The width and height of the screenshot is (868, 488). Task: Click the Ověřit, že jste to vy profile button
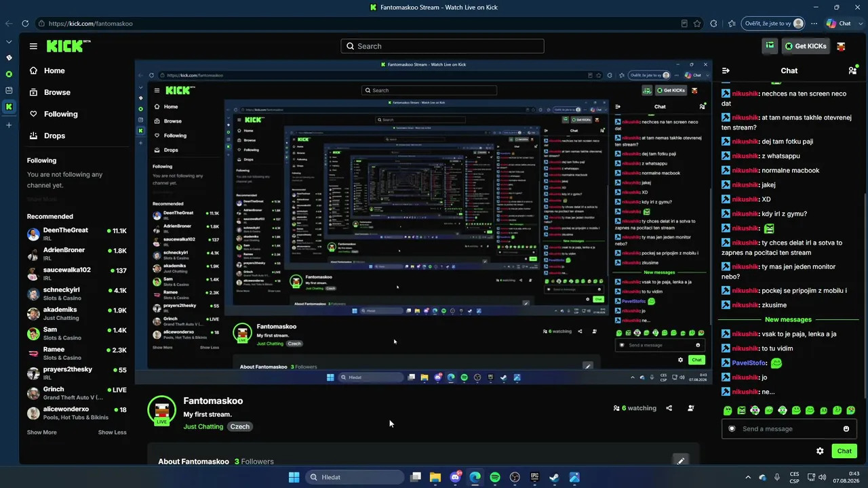[x=773, y=24]
